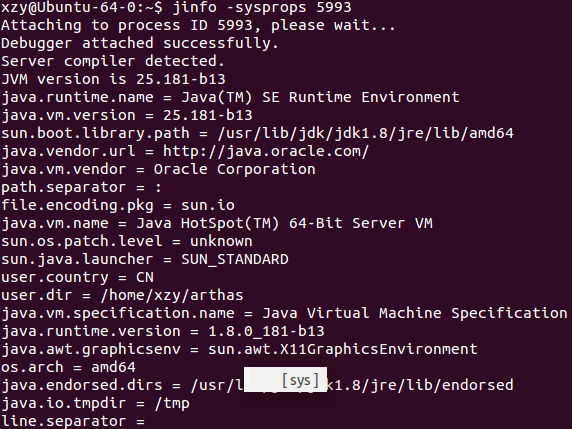Viewport: 572px width, 429px height.
Task: Click the 'JVM version is 25.181-b13' line
Action: [x=113, y=79]
